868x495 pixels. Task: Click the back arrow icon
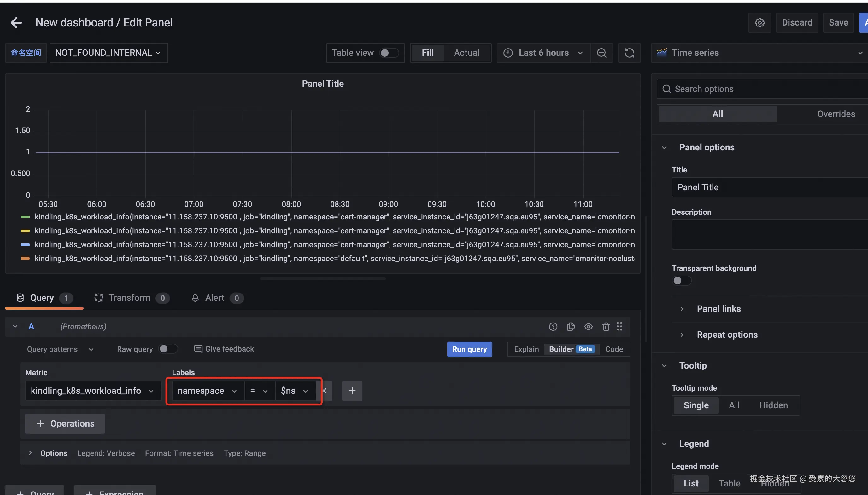click(x=16, y=23)
